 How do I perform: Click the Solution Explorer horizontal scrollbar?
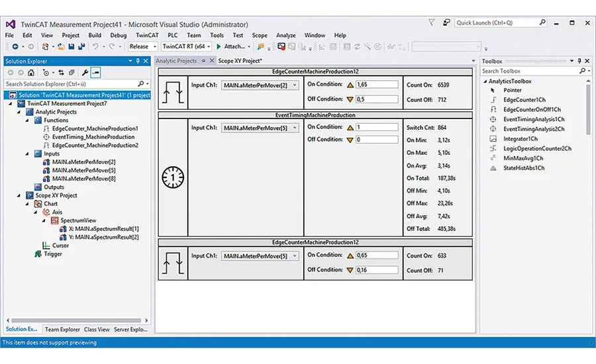pos(76,321)
